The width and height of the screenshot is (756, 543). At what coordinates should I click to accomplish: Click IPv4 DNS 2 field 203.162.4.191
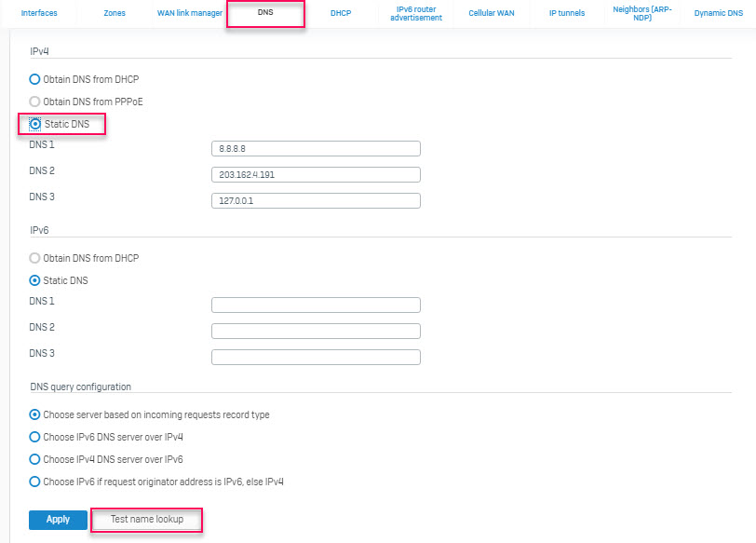coord(316,174)
